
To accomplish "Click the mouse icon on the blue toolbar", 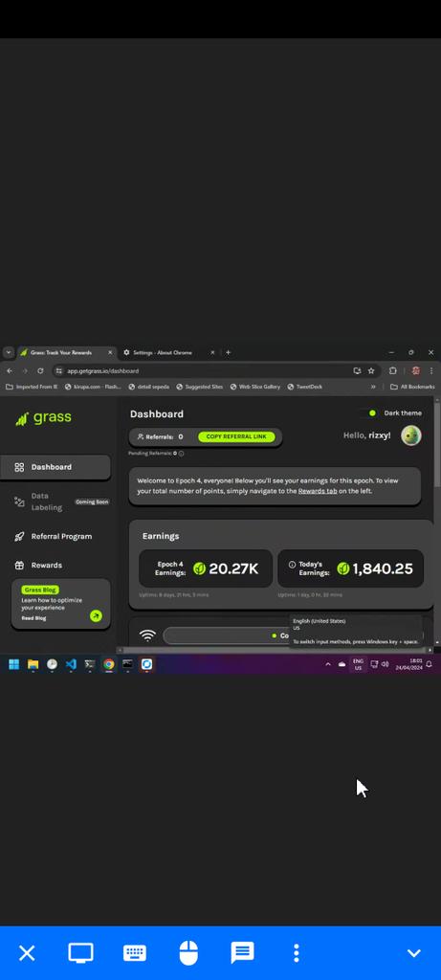I will pyautogui.click(x=188, y=953).
